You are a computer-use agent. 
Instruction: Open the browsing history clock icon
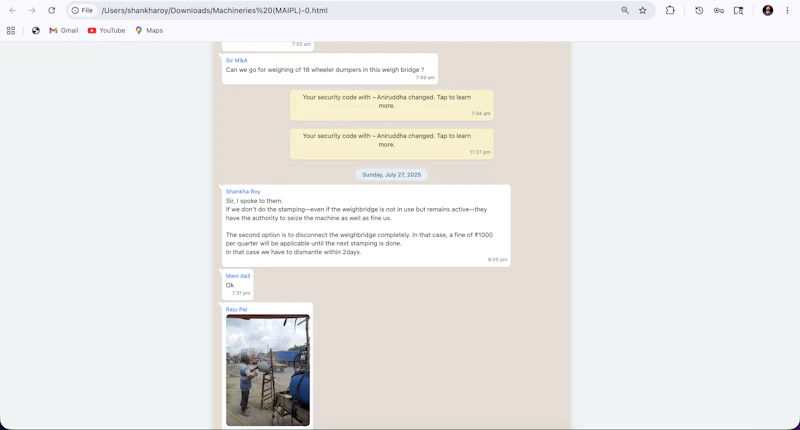(x=699, y=10)
